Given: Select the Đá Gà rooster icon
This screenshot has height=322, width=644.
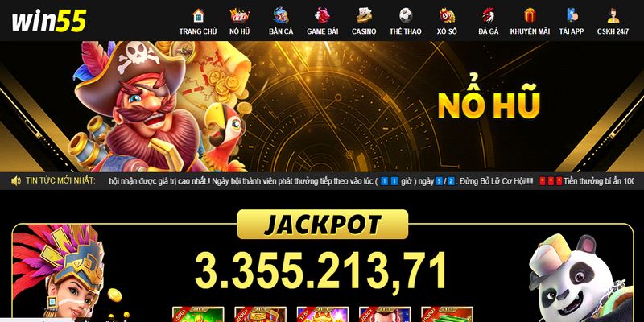Looking at the screenshot, I should coord(489,15).
